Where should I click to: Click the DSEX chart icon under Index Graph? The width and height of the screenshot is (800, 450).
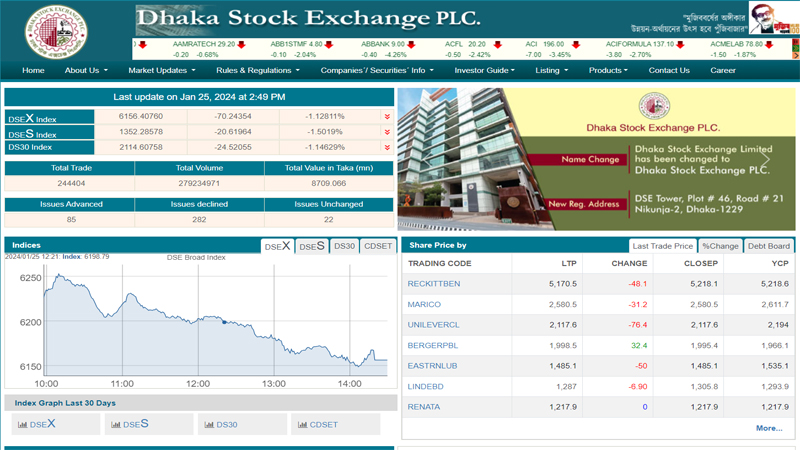(x=22, y=425)
